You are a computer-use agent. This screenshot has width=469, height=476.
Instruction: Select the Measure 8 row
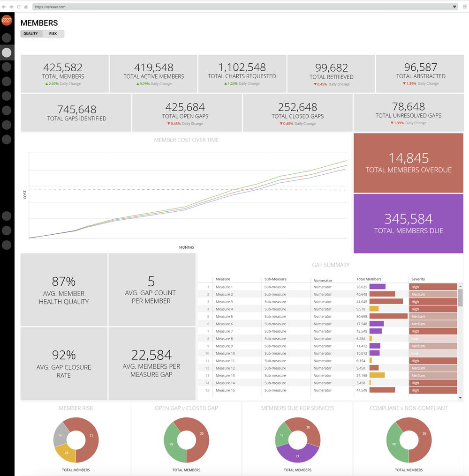pos(328,338)
